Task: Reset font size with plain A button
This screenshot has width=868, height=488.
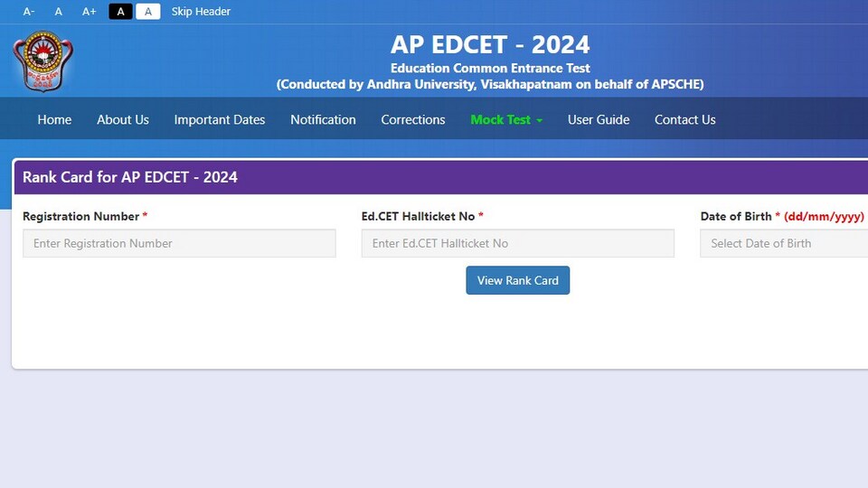Action: tap(59, 12)
